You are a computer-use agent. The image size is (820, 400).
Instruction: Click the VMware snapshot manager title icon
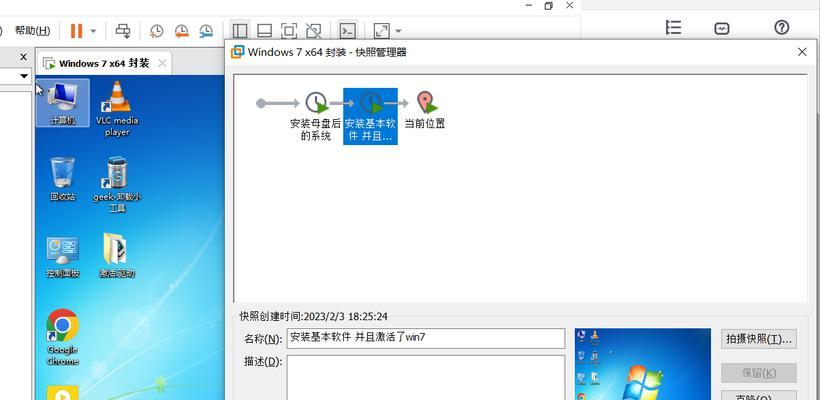pyautogui.click(x=237, y=52)
